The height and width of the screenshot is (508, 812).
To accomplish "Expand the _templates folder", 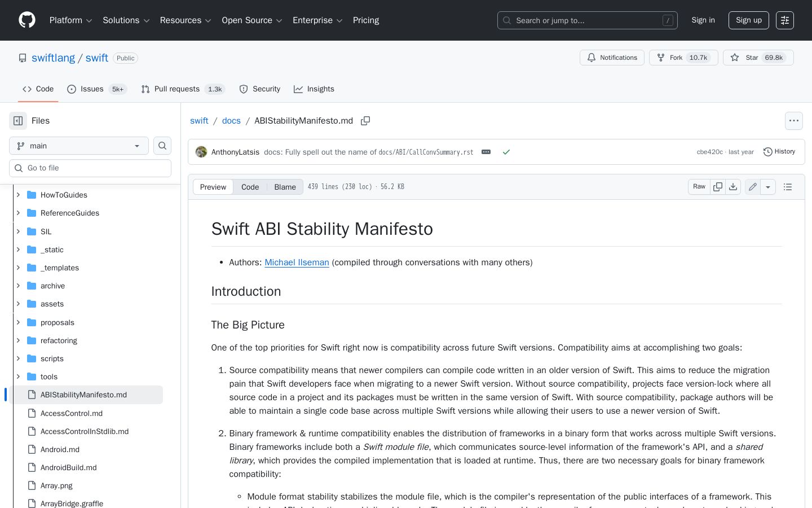I will (18, 268).
